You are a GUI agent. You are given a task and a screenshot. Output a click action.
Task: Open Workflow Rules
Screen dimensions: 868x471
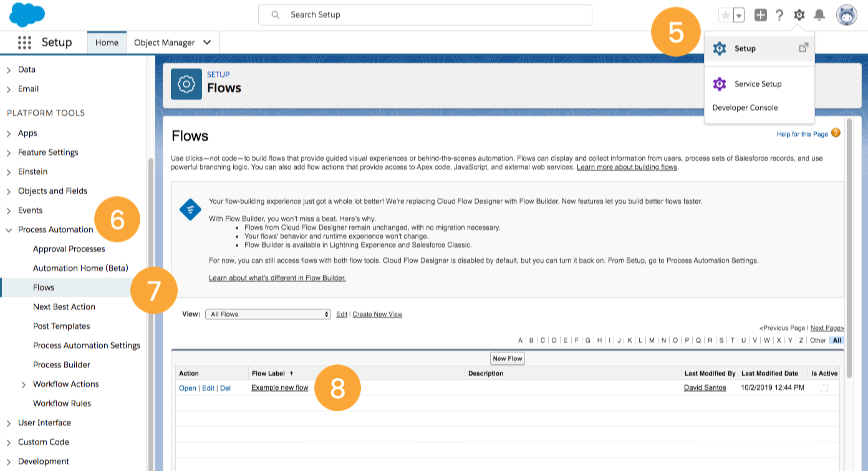[x=62, y=404]
